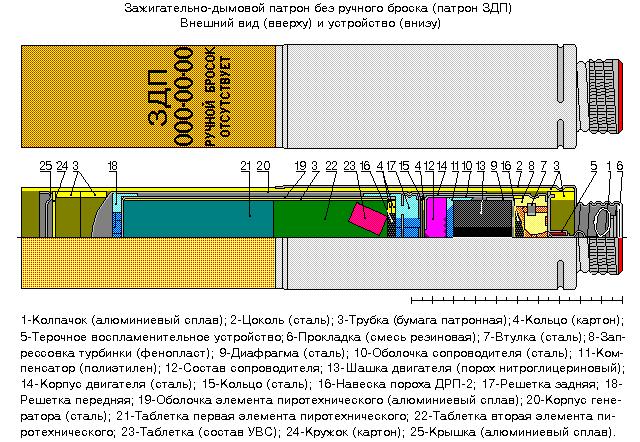Click legend entry '24-Кружок (картон)'
640x442 pixels.
(x=344, y=432)
